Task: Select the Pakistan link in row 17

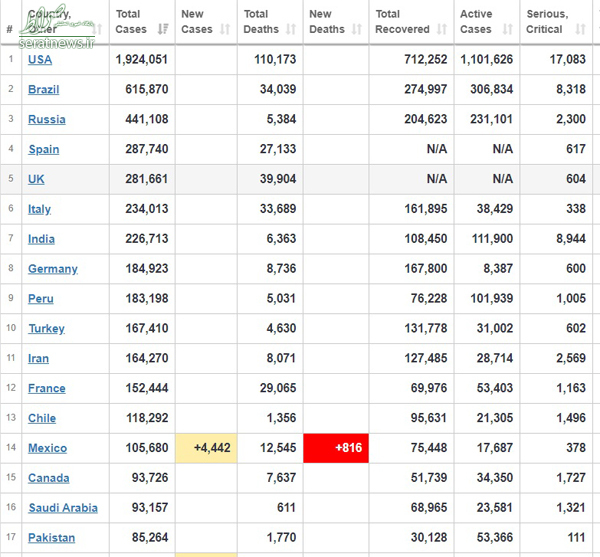Action: pyautogui.click(x=51, y=538)
